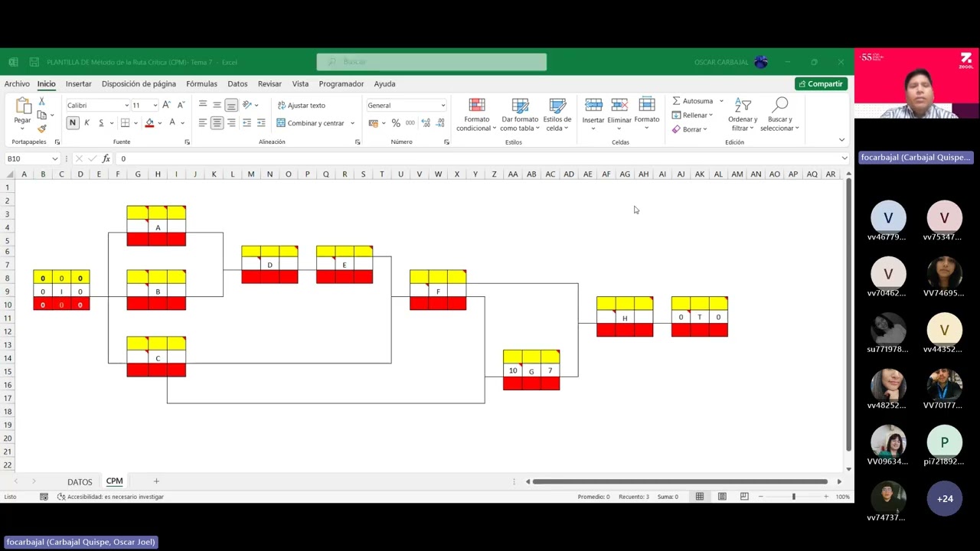Image resolution: width=980 pixels, height=551 pixels.
Task: Collapse the ribbon with chevron
Action: [842, 140]
